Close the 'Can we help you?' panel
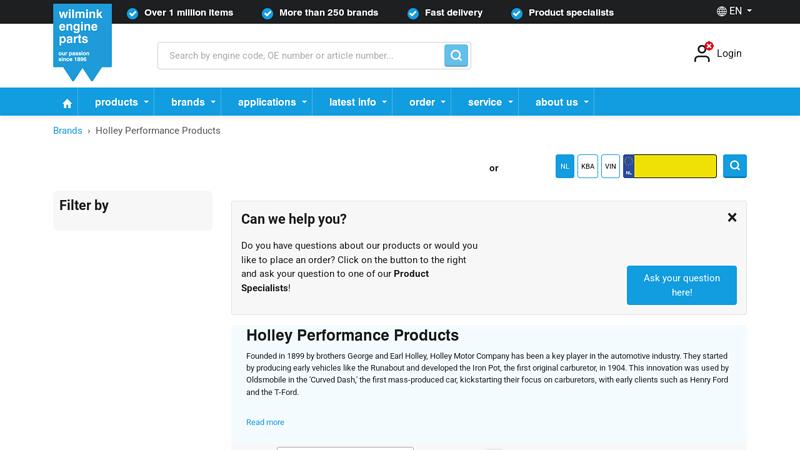Image resolution: width=800 pixels, height=450 pixels. (732, 218)
